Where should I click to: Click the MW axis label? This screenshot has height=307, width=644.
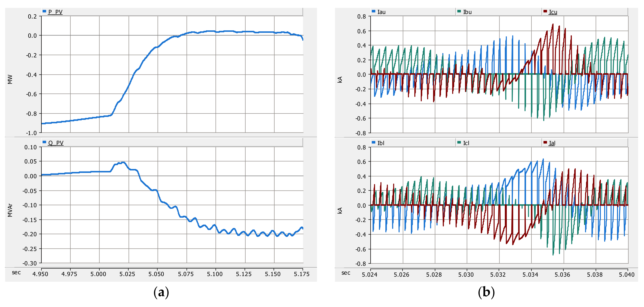pyautogui.click(x=10, y=79)
